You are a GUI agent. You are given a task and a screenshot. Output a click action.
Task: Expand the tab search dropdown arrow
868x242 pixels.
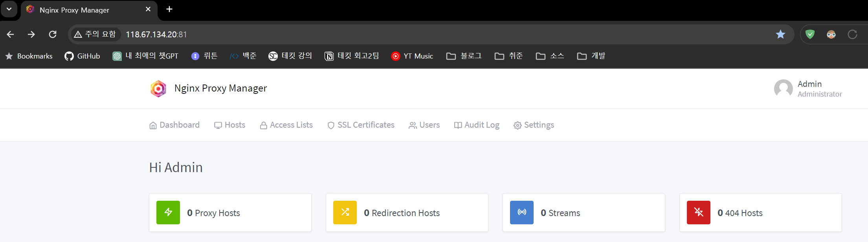[x=9, y=9]
